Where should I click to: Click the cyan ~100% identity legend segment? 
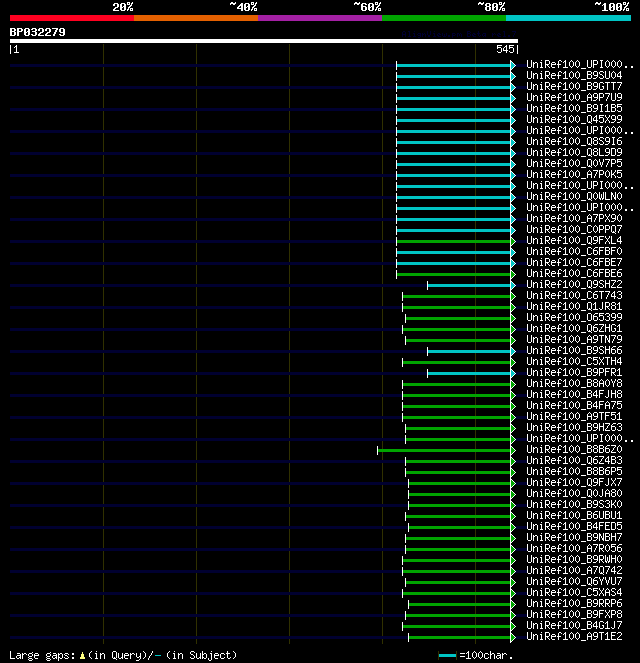pyautogui.click(x=569, y=18)
